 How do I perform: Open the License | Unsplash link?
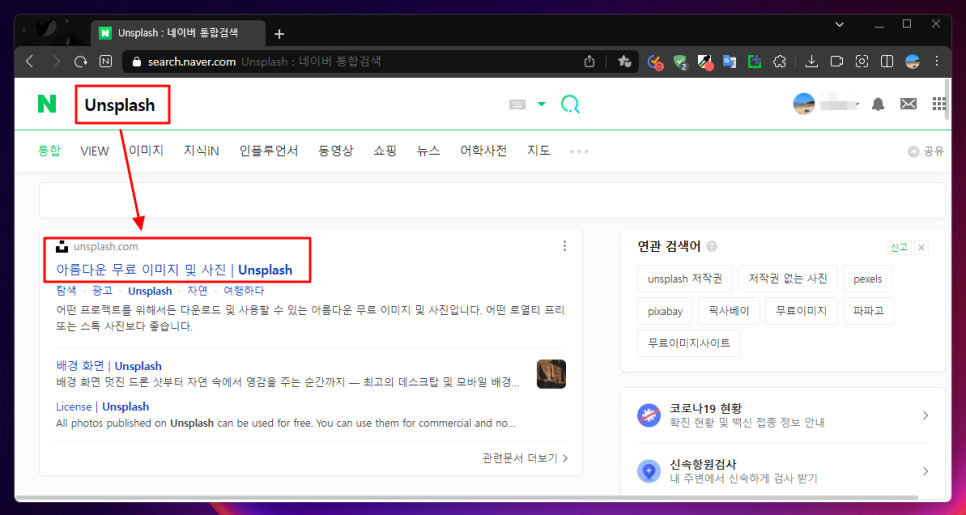[102, 407]
